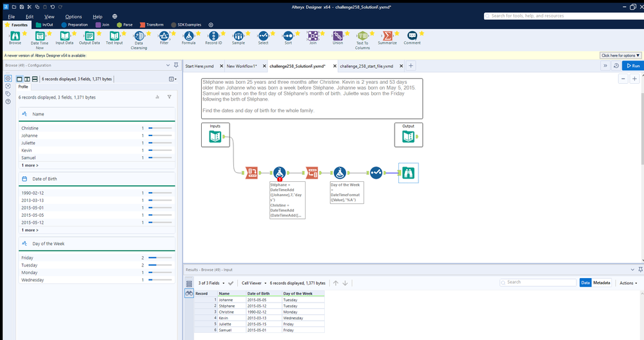
Task: Select the Summarize tool
Action: (x=387, y=37)
